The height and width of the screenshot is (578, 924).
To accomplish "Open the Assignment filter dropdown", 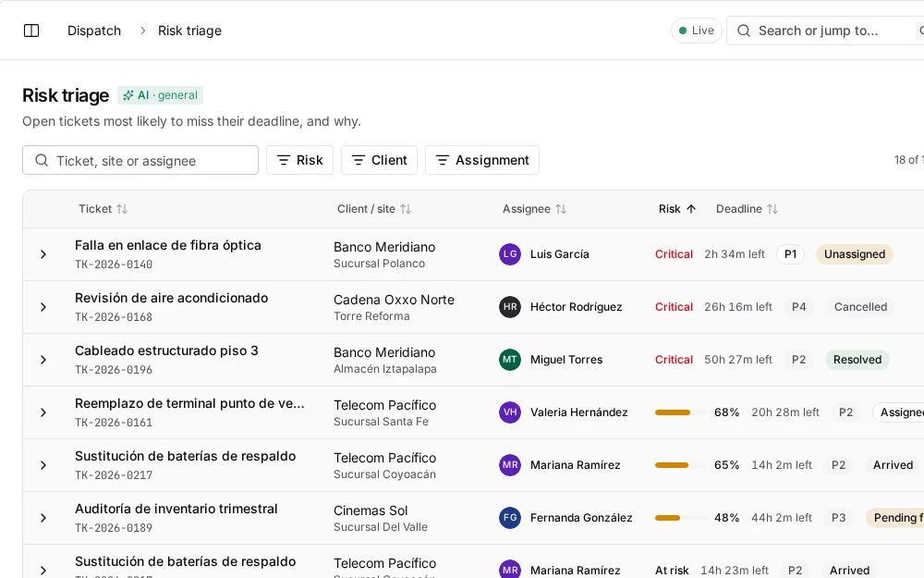I will click(x=482, y=160).
